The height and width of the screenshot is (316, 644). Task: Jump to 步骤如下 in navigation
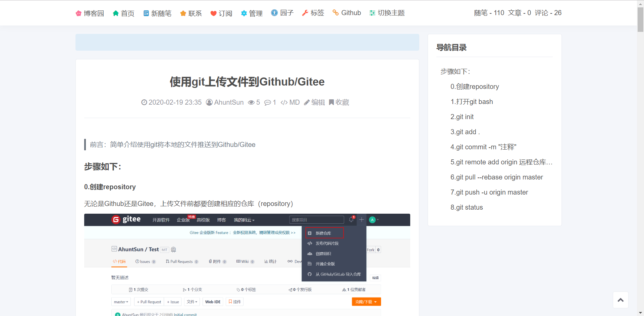tap(455, 71)
